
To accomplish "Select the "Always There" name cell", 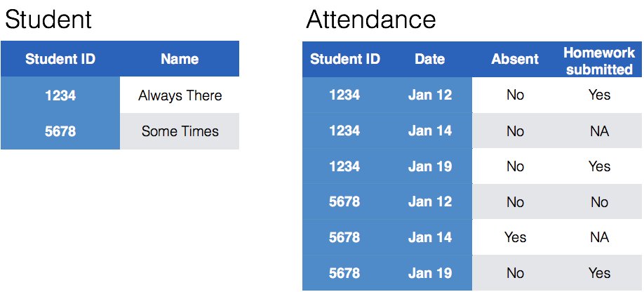I will [x=180, y=95].
